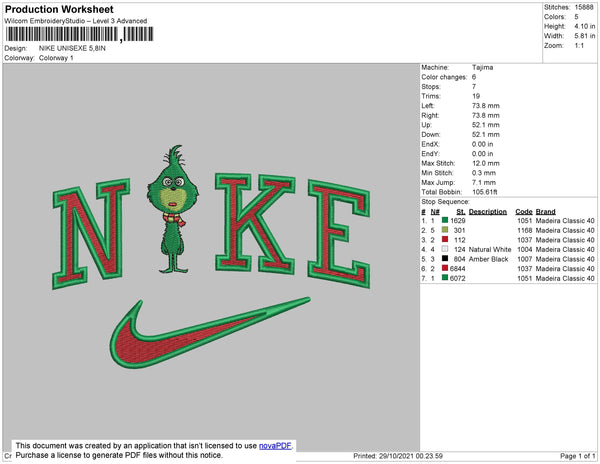Click the novaPDF hyperlink
600x464 pixels.
[275, 446]
